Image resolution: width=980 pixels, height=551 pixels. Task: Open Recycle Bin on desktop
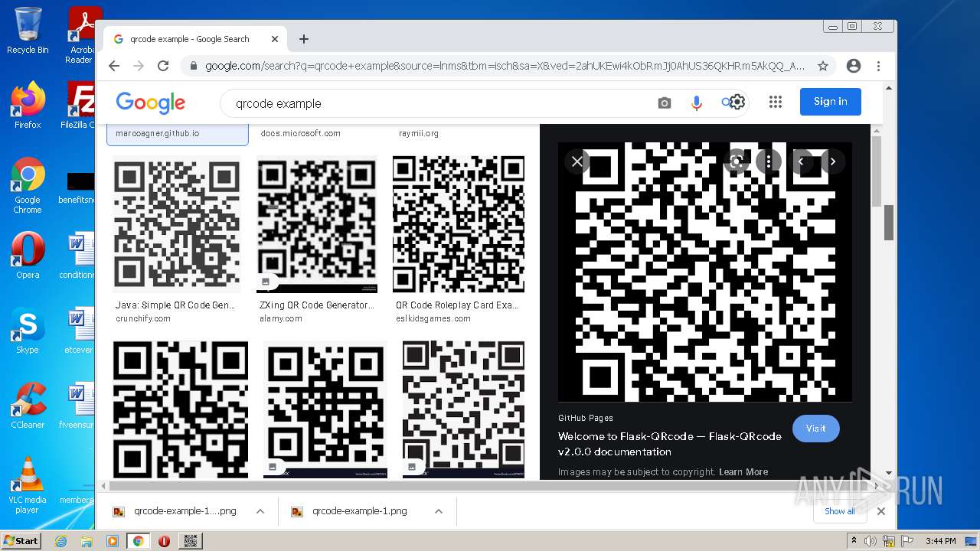tap(28, 31)
